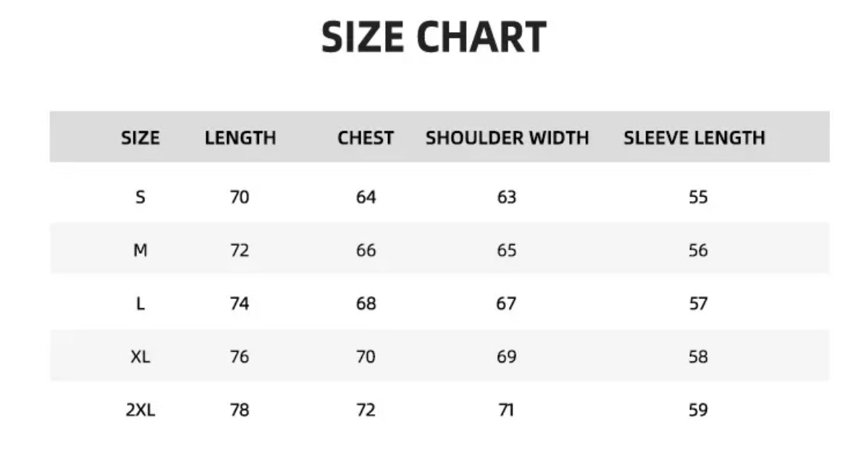Click the L size row label

pos(140,304)
